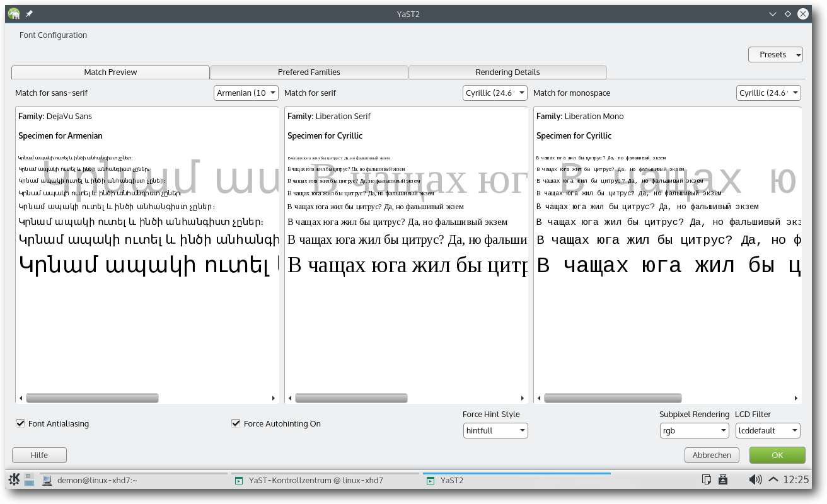Image resolution: width=827 pixels, height=504 pixels.
Task: Click 'Match for monospace' label
Action: click(x=572, y=93)
